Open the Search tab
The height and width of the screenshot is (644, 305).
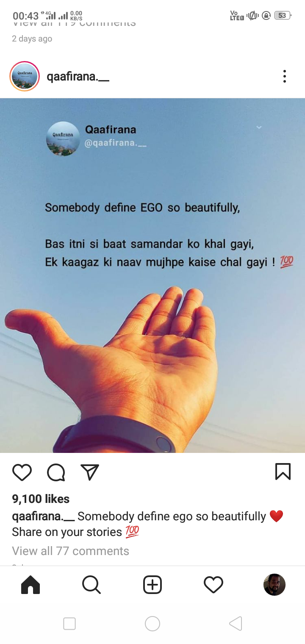91,585
